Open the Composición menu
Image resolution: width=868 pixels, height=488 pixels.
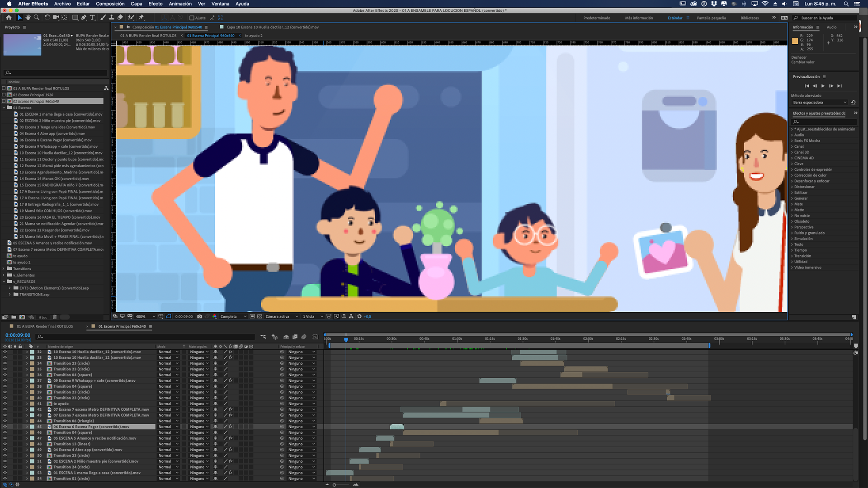coord(110,4)
